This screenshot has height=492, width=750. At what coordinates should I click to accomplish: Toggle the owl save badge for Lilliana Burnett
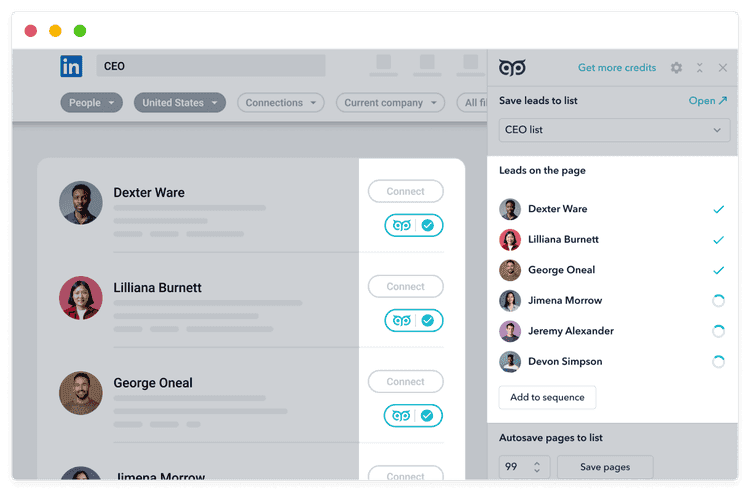click(x=413, y=320)
